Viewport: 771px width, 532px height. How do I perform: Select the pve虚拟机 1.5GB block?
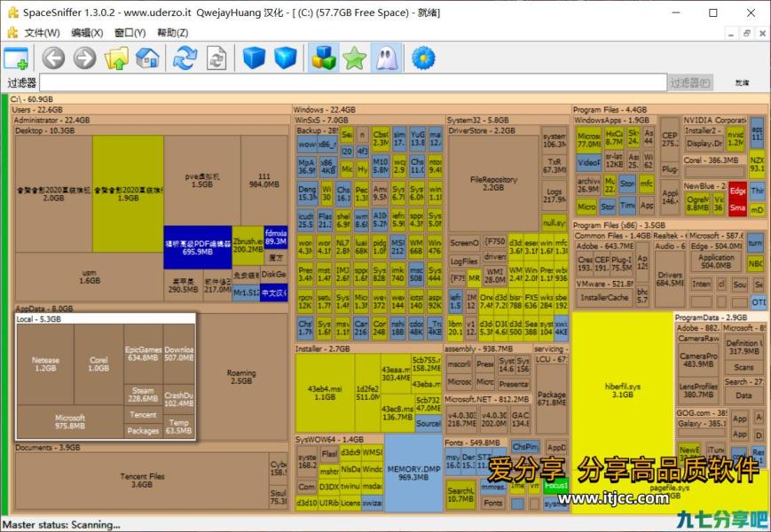tap(202, 180)
